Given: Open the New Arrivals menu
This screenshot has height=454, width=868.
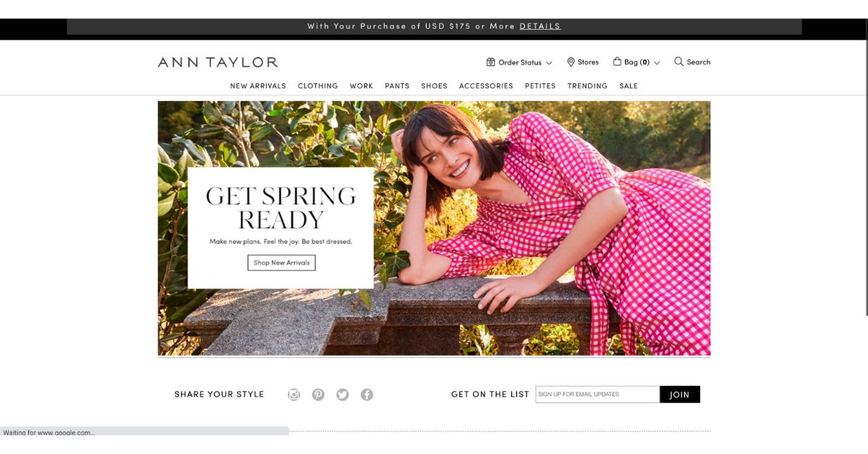Looking at the screenshot, I should (258, 86).
